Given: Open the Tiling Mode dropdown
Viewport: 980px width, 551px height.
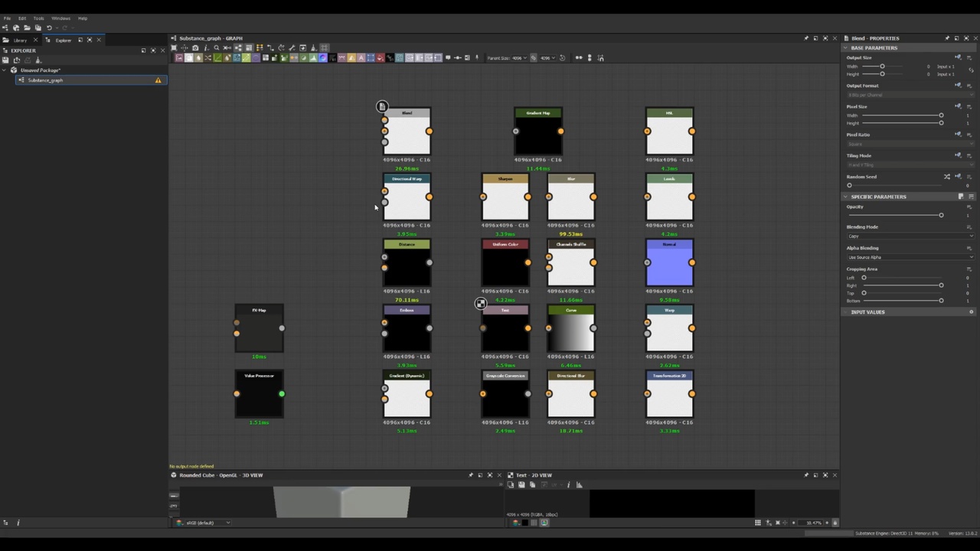Looking at the screenshot, I should pos(910,165).
